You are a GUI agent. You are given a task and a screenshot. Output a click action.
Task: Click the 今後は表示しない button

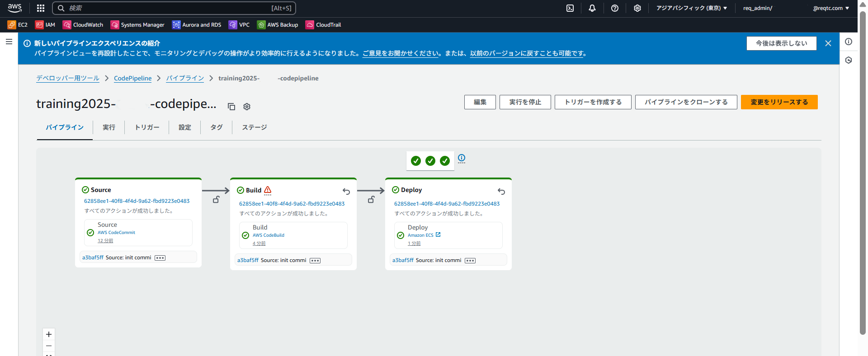[x=782, y=43]
